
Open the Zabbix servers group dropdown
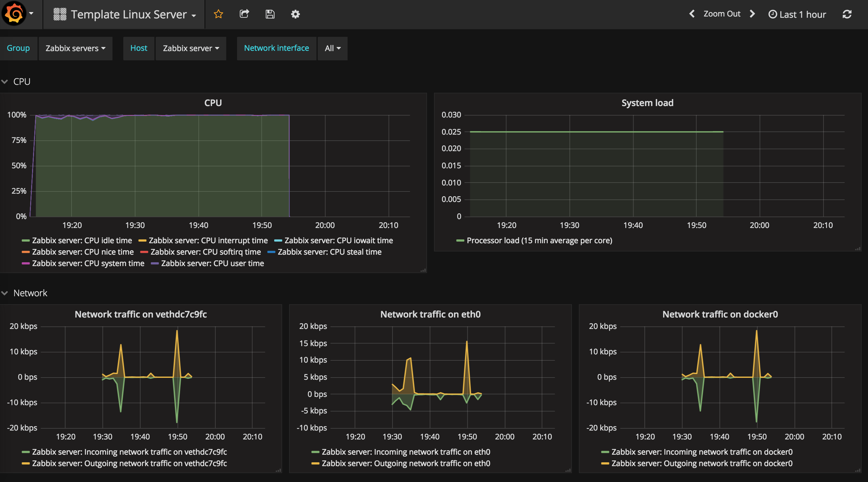76,48
